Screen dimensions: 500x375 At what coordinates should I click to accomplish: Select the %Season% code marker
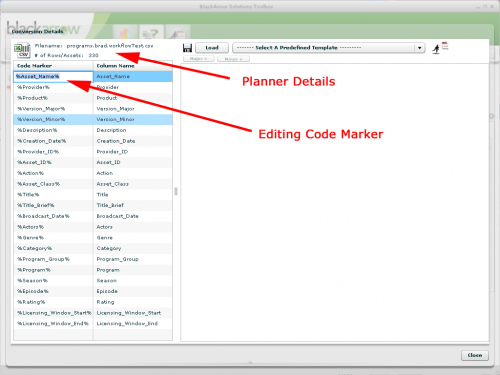[53, 281]
